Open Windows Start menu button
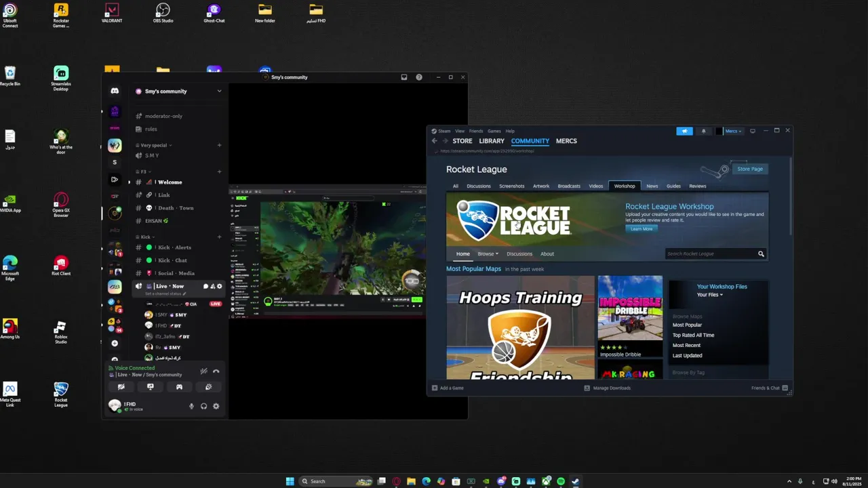The width and height of the screenshot is (868, 488). [290, 481]
